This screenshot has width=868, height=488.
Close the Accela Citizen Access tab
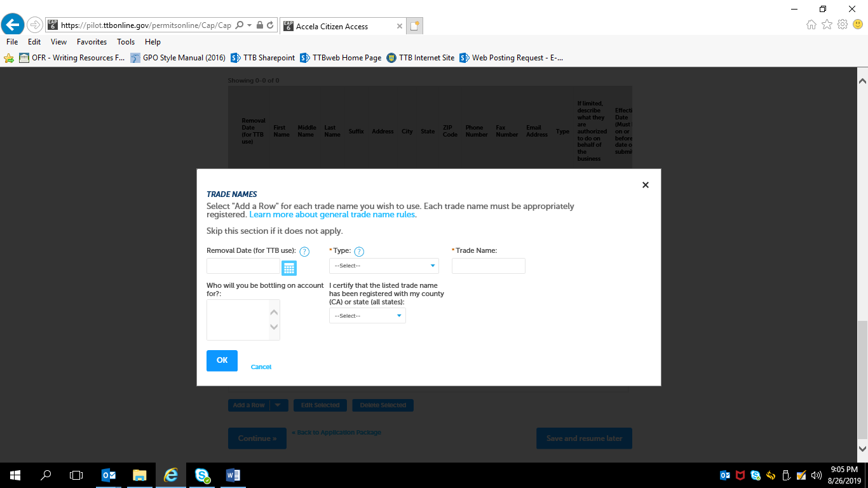pos(400,26)
